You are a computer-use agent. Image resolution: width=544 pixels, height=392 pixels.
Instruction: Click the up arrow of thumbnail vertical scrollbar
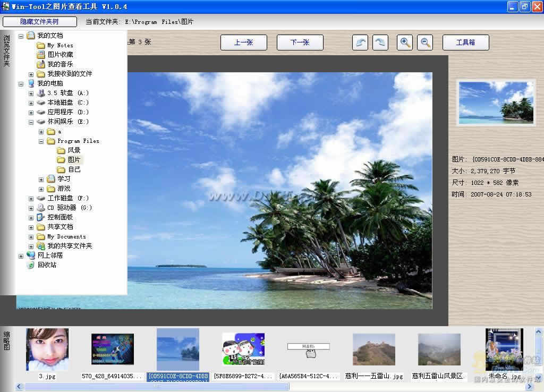(x=539, y=332)
